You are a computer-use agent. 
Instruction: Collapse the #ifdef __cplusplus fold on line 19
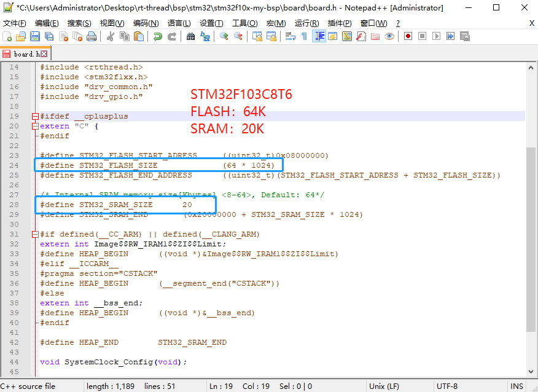[35, 116]
